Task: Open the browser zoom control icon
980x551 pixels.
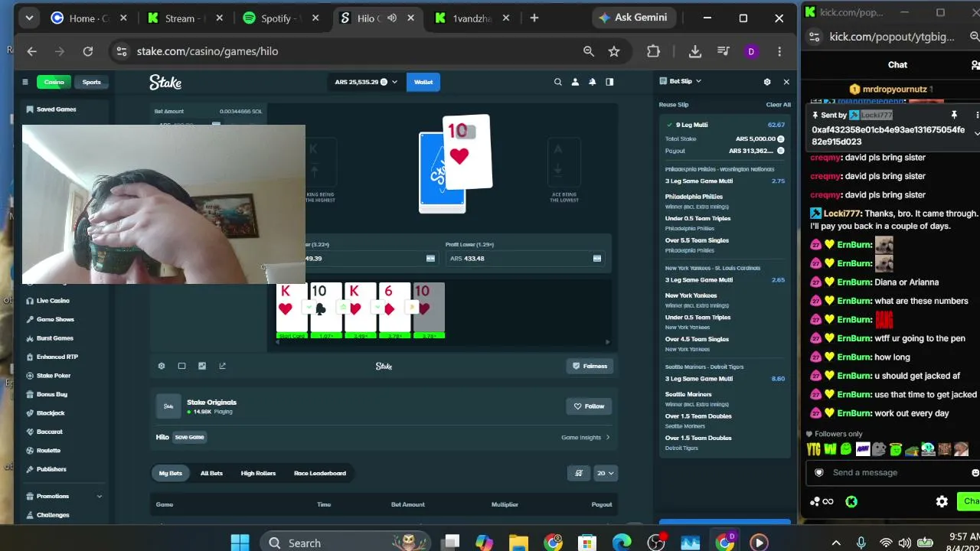Action: 589,51
